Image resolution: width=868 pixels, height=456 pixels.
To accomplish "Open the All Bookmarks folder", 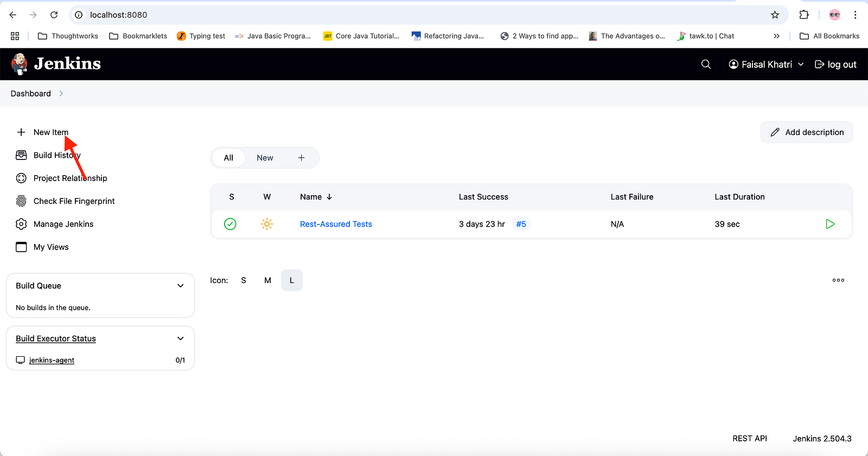I will point(829,36).
